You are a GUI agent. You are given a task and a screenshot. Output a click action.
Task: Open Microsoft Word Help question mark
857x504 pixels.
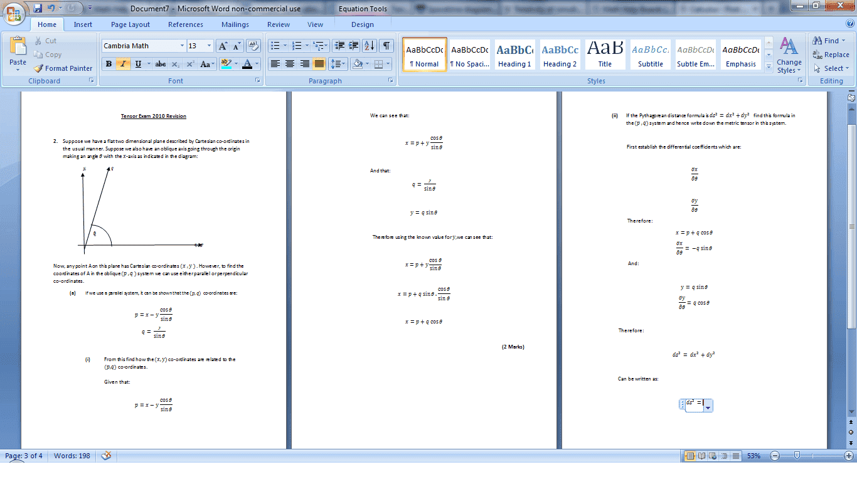pyautogui.click(x=849, y=24)
